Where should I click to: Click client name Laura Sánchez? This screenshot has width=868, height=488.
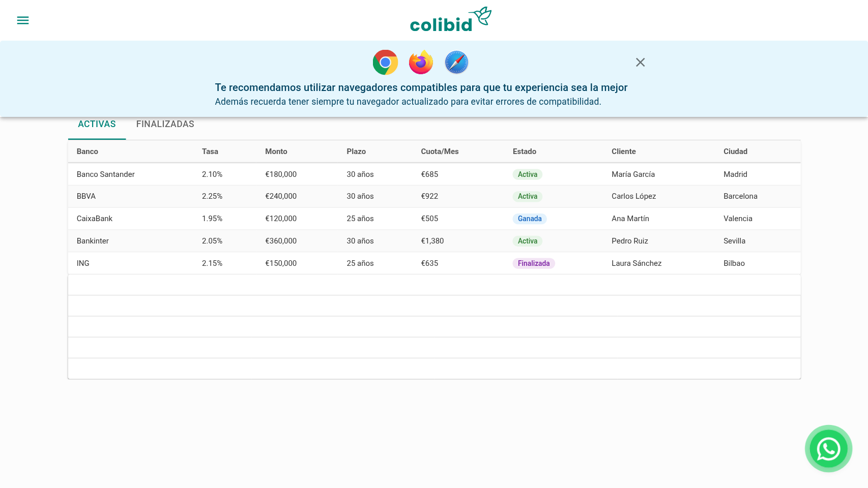636,263
